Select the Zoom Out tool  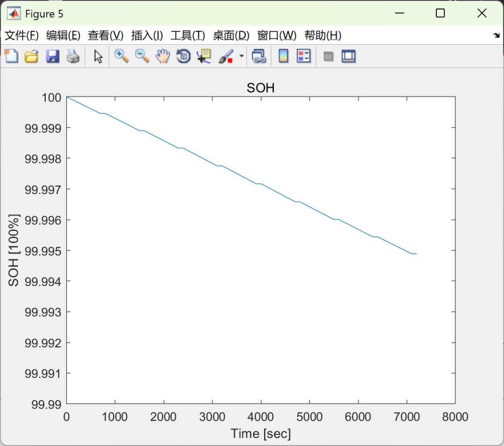coord(141,56)
